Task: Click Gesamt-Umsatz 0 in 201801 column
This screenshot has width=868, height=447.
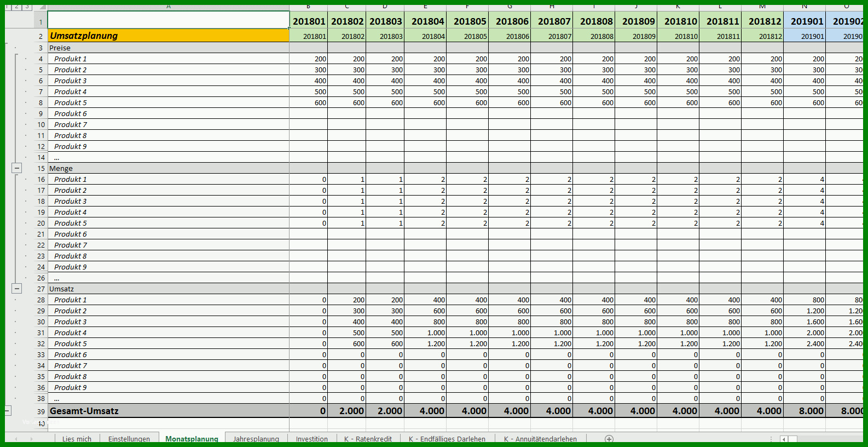Action: click(309, 411)
